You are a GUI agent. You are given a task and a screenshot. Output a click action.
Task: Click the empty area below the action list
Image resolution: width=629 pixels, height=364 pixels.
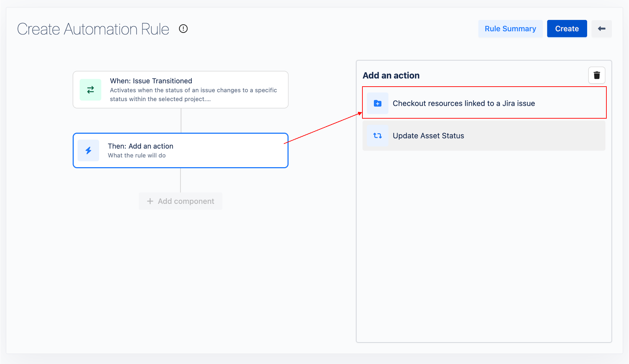[484, 246]
